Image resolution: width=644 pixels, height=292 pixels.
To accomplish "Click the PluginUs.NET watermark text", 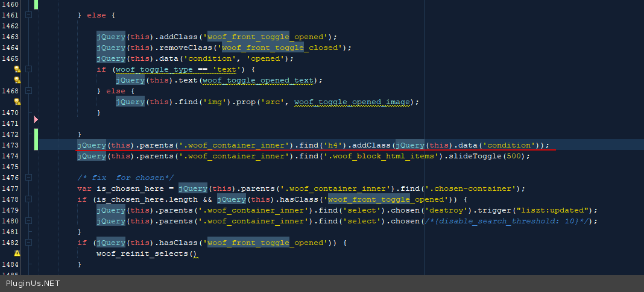I will [x=33, y=284].
